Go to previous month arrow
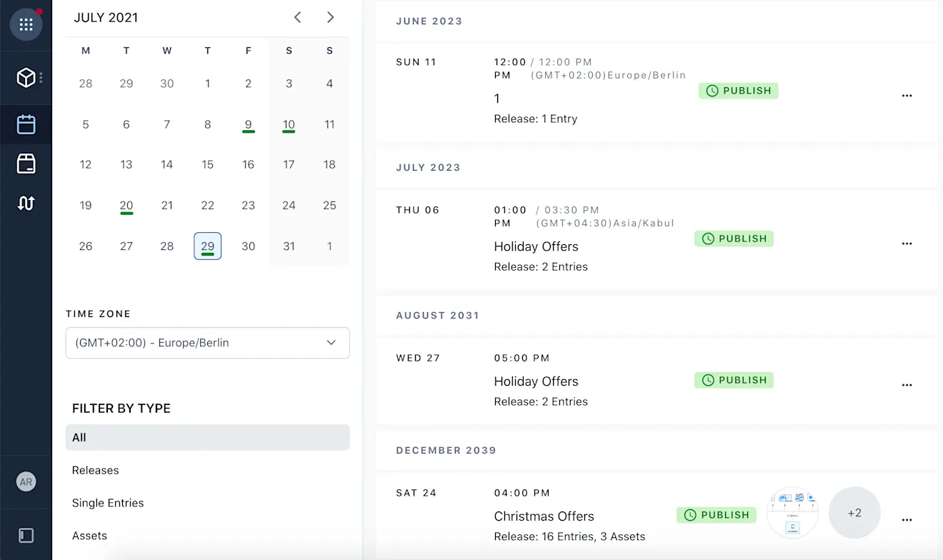943x560 pixels. (298, 17)
